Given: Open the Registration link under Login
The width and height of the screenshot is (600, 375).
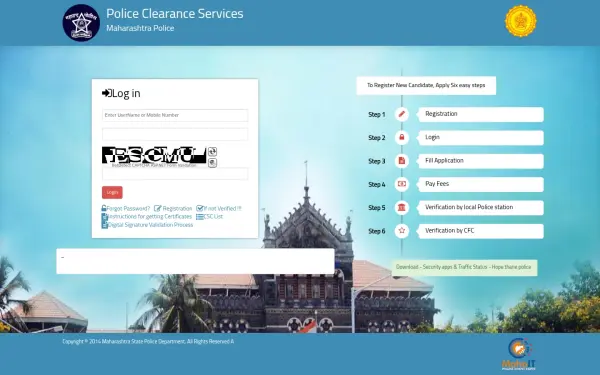Looking at the screenshot, I should pos(173,209).
